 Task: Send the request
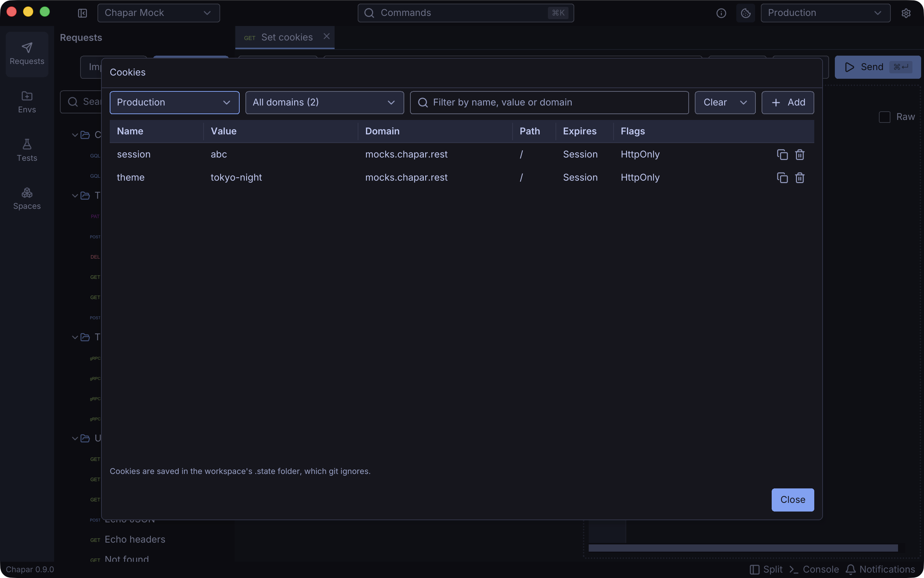coord(877,67)
